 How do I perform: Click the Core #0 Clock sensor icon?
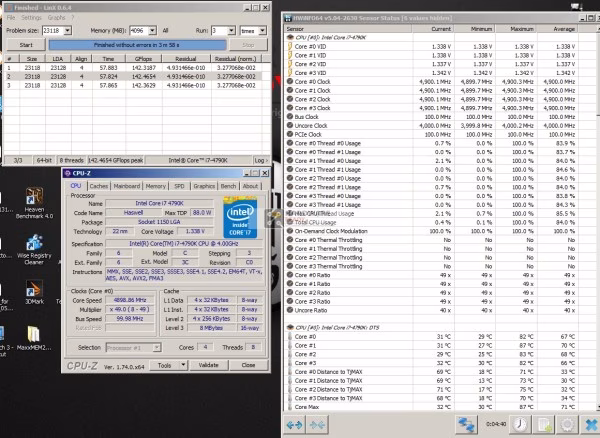click(290, 81)
